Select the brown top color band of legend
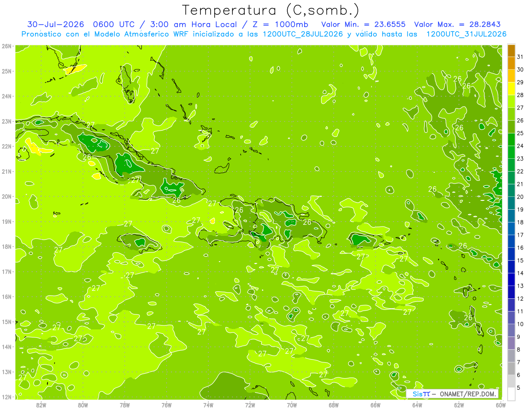This screenshot has height=411, width=532. [511, 51]
